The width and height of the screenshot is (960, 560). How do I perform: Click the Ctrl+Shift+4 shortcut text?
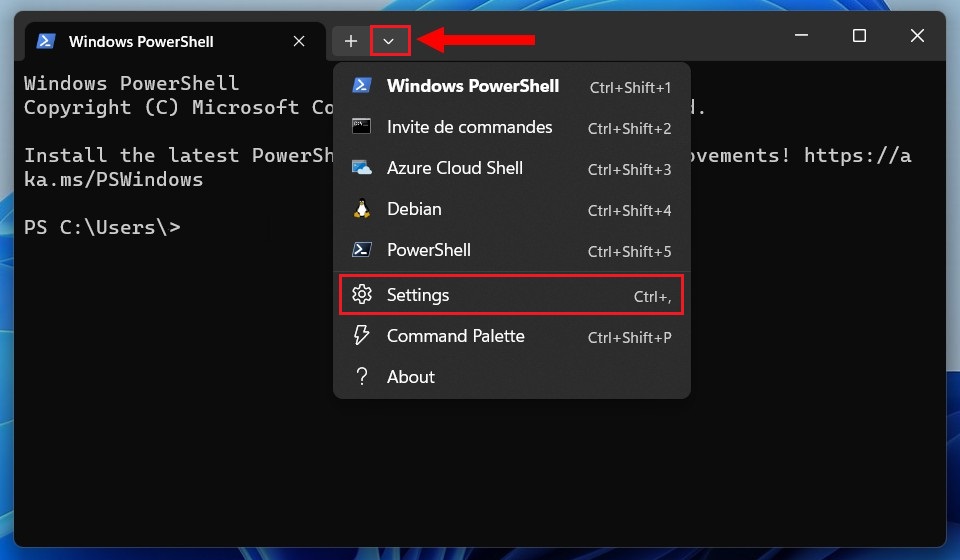tap(629, 211)
